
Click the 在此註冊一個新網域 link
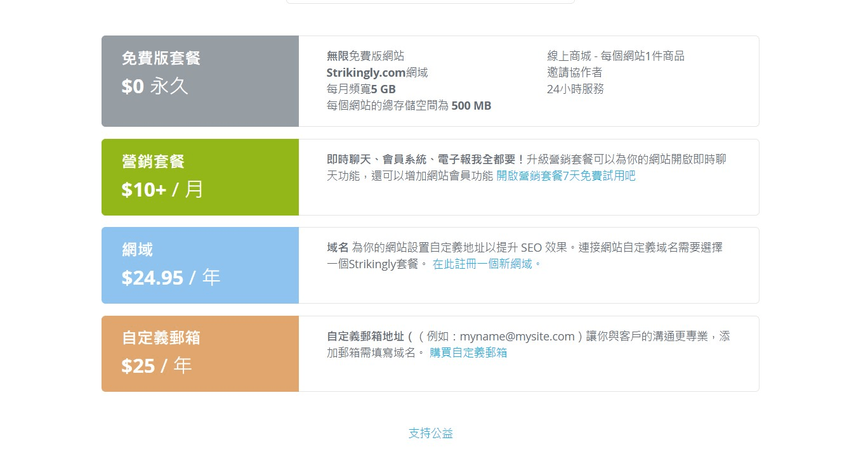pyautogui.click(x=484, y=264)
